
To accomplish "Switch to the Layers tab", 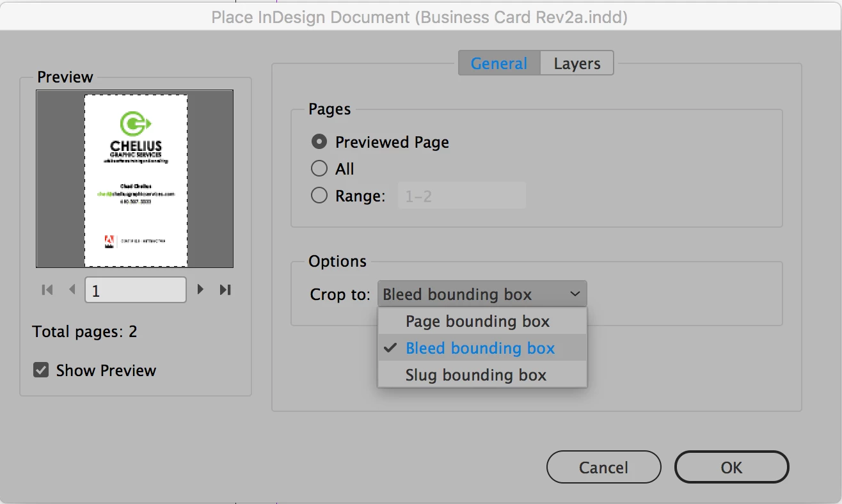I will [577, 63].
